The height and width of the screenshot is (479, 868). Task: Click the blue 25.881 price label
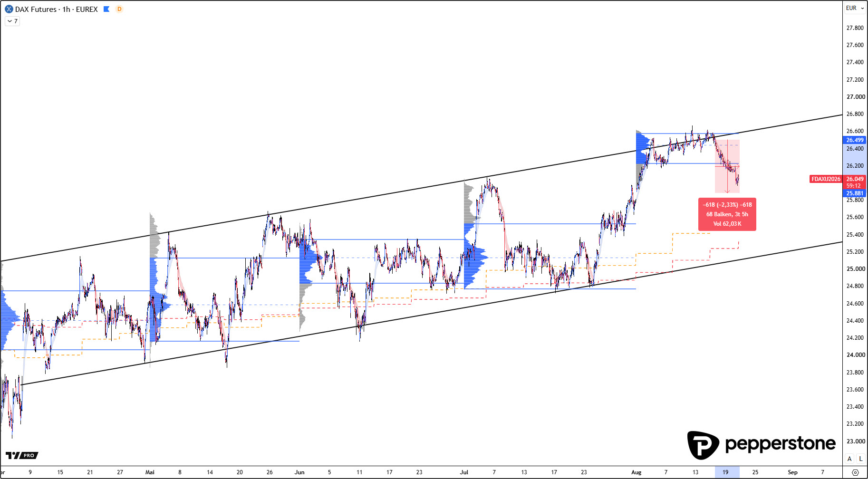[x=855, y=193]
